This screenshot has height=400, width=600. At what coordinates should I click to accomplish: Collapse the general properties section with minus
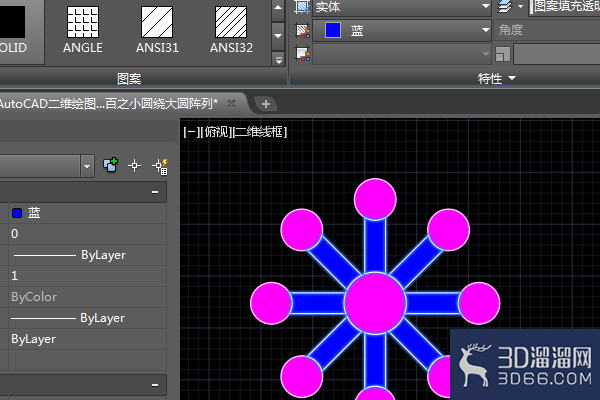155,192
